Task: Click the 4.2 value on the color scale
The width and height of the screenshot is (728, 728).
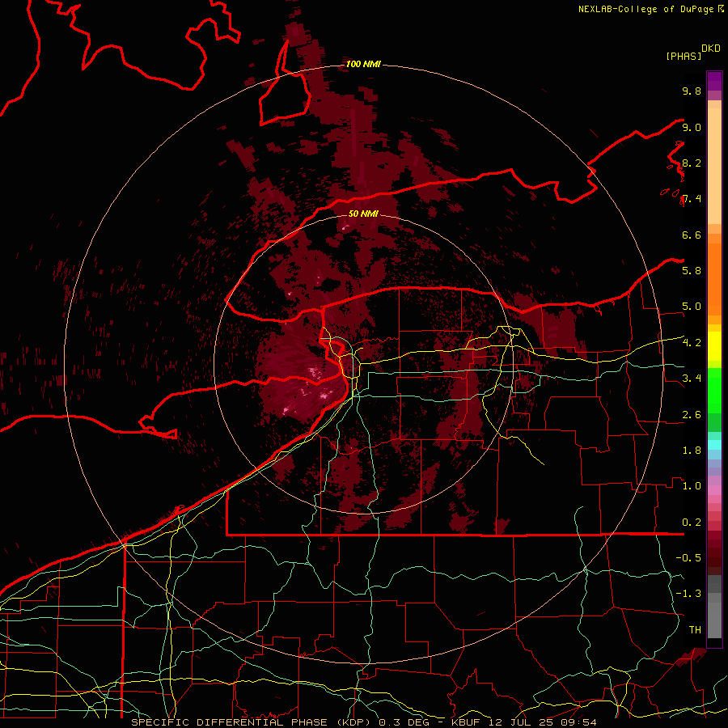Action: 692,343
